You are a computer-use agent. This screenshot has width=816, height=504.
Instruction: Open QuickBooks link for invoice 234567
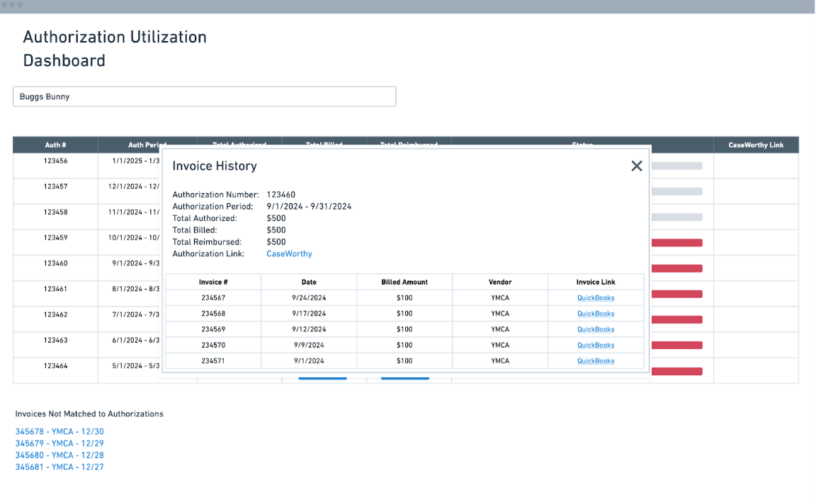[x=595, y=297]
